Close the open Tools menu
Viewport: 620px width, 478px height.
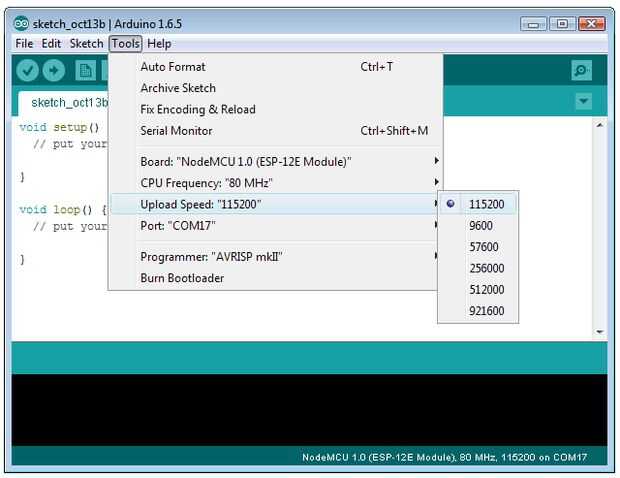[125, 43]
